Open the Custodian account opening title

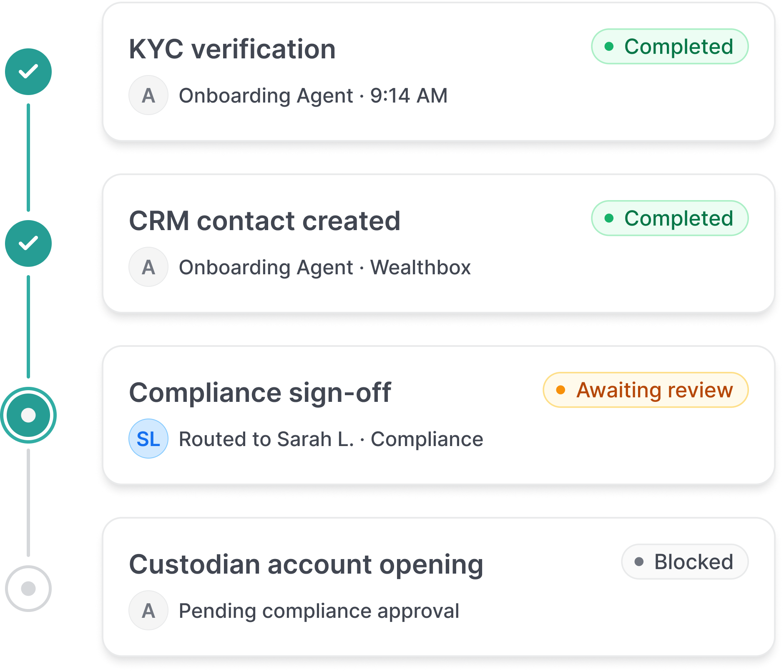(x=306, y=564)
